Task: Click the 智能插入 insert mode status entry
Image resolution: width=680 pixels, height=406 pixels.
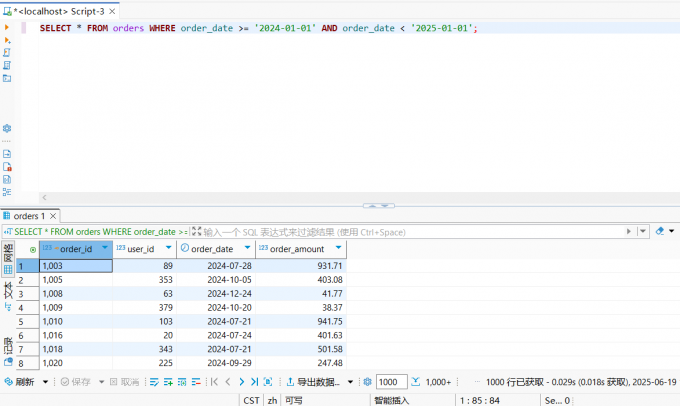Action: 392,400
